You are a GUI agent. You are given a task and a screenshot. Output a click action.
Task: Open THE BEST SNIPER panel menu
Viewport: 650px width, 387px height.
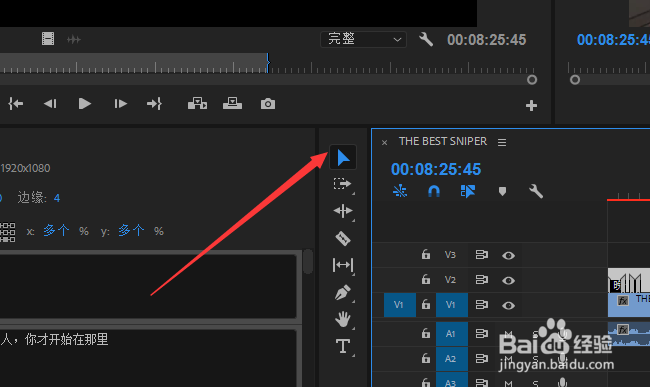coord(502,142)
